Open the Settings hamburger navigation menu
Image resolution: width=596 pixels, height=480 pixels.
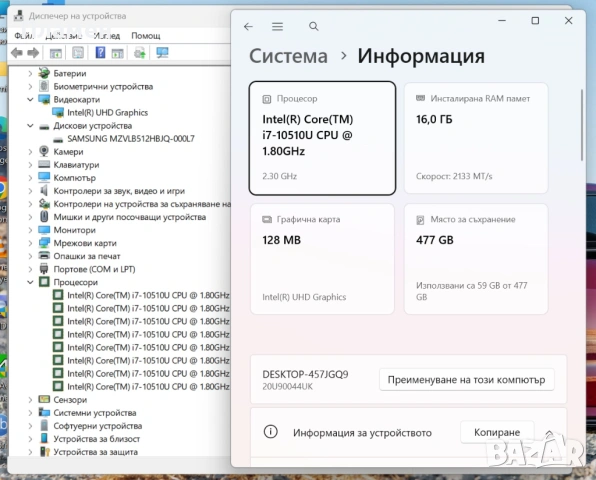tap(277, 27)
